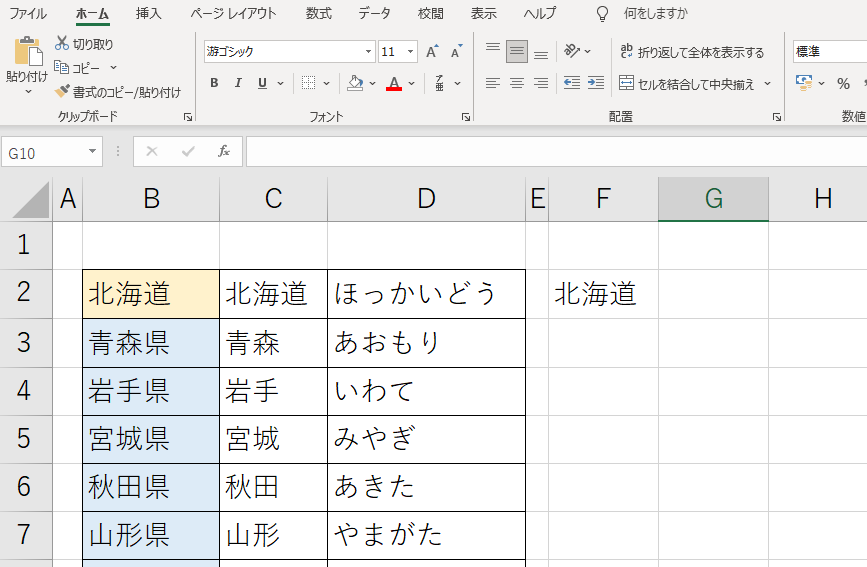
Task: Click into the formula bar input
Action: click(x=556, y=151)
